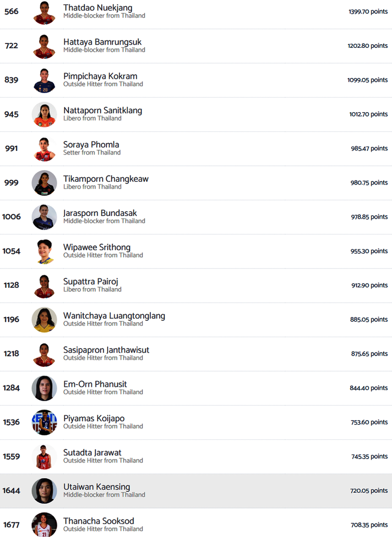Select Nattaporn Sanitklang's name
The image size is (392, 537).
[x=103, y=111]
